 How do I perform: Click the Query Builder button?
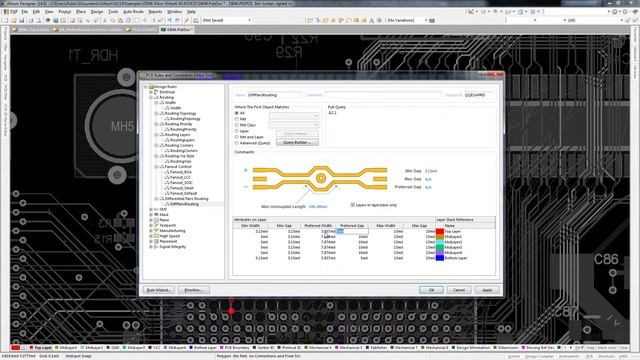297,142
